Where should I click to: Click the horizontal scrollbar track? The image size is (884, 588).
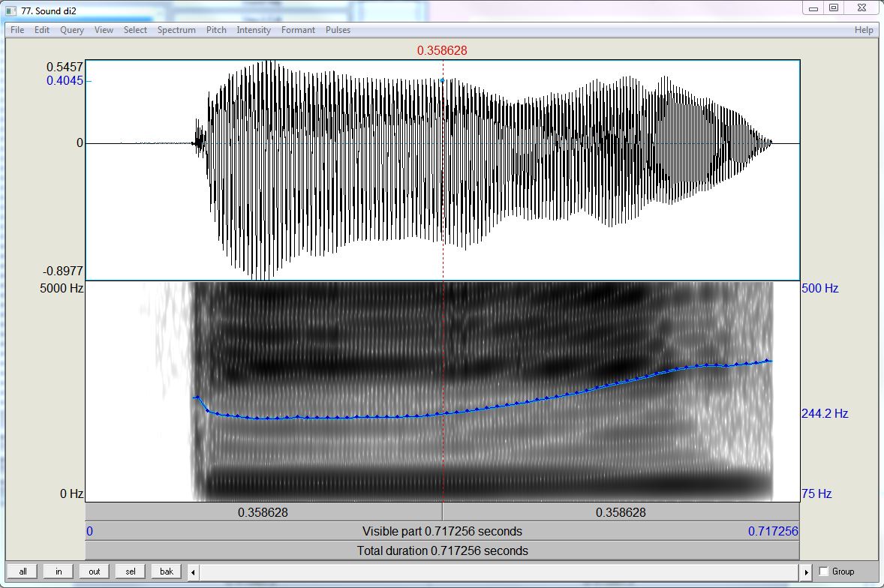coord(500,572)
